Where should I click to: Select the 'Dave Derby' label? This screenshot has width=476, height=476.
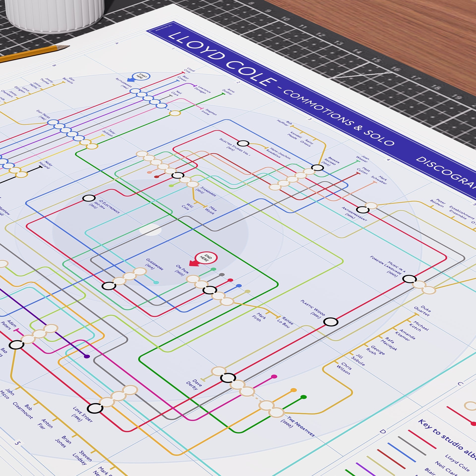coord(194,385)
